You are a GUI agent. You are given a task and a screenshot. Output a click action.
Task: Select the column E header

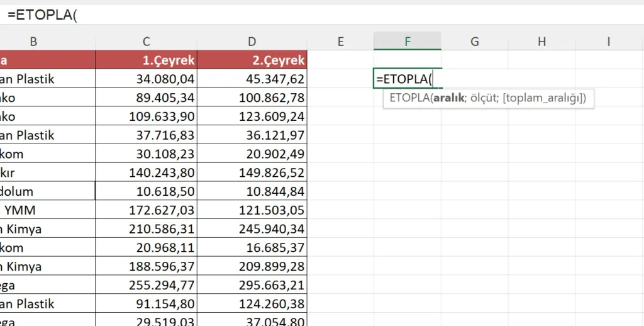coord(340,42)
